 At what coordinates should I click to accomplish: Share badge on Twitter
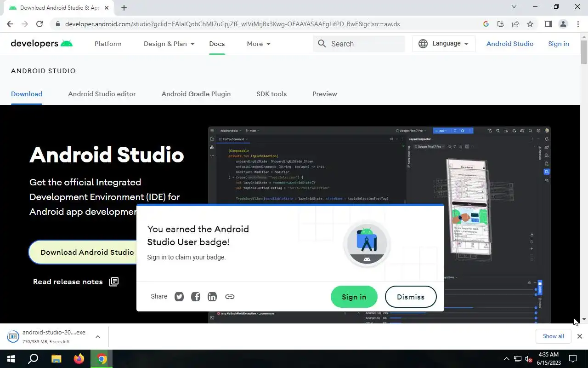179,297
